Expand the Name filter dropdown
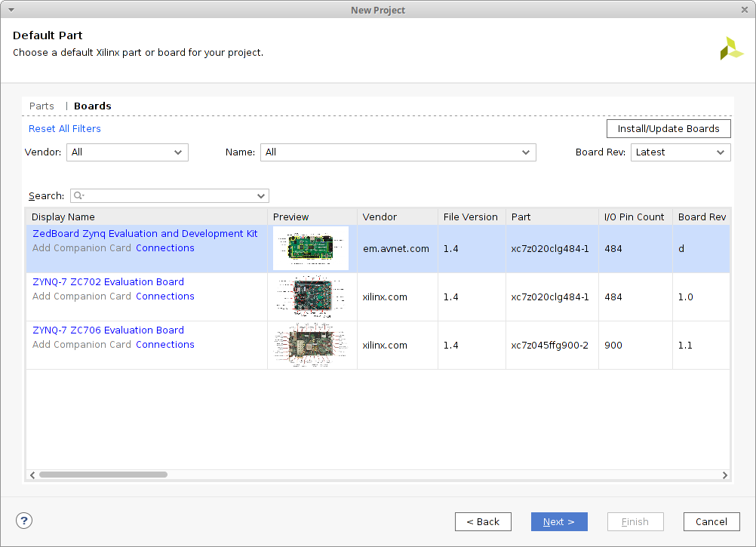This screenshot has height=547, width=756. pyautogui.click(x=398, y=152)
